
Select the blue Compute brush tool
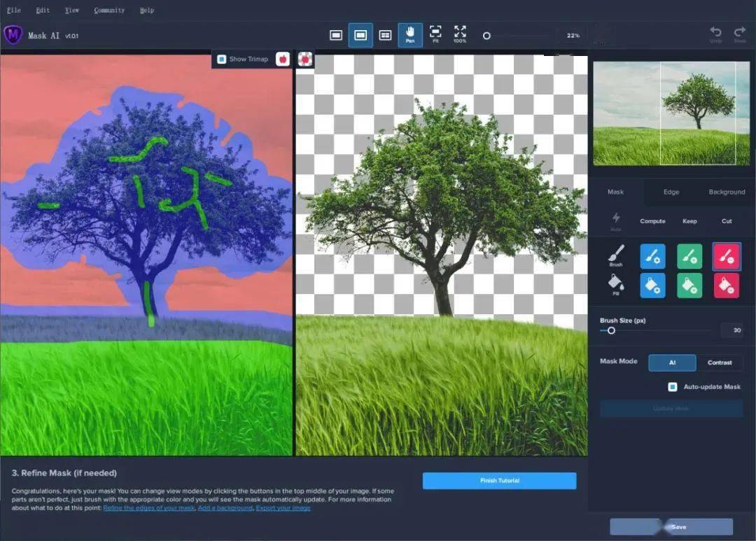click(652, 256)
